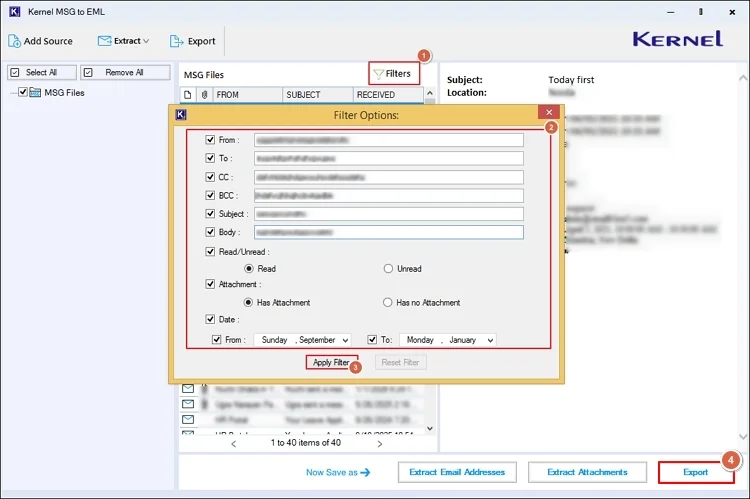Click the 'Today first' subject value
Screen dimensions: 750x499
(x=571, y=79)
